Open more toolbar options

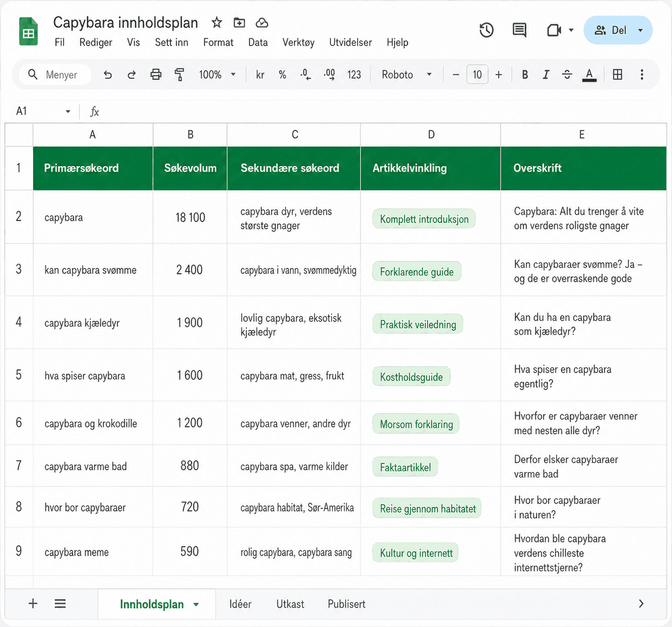point(642,74)
